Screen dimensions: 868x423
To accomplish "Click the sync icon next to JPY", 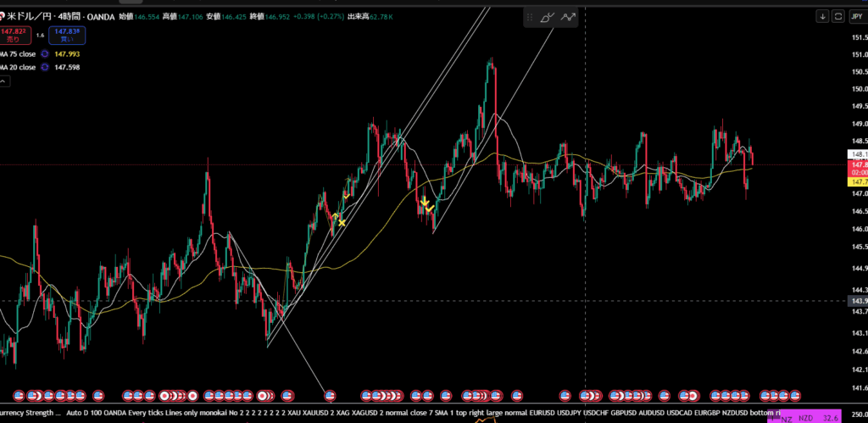I will (838, 16).
